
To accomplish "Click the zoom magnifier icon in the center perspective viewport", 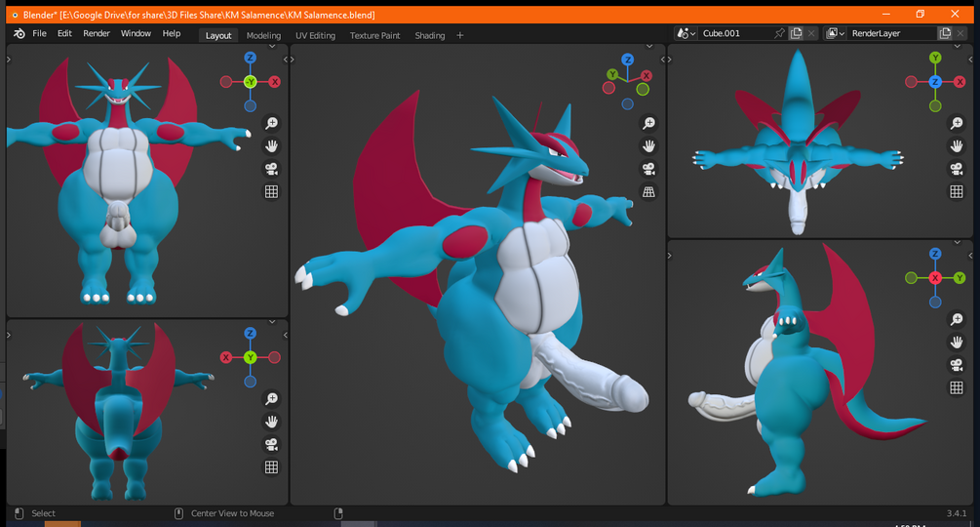I will (648, 123).
